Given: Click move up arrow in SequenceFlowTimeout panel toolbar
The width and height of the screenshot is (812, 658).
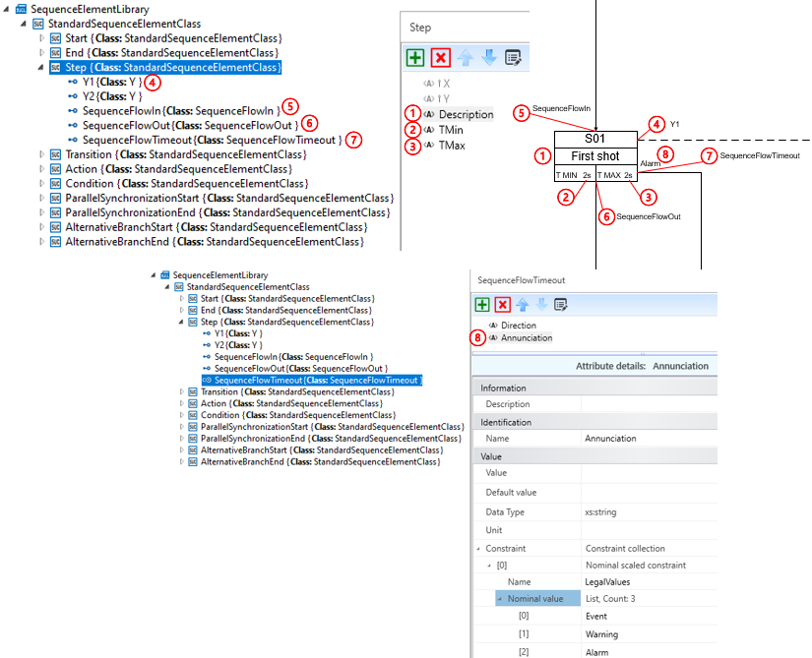Looking at the screenshot, I should tap(523, 305).
